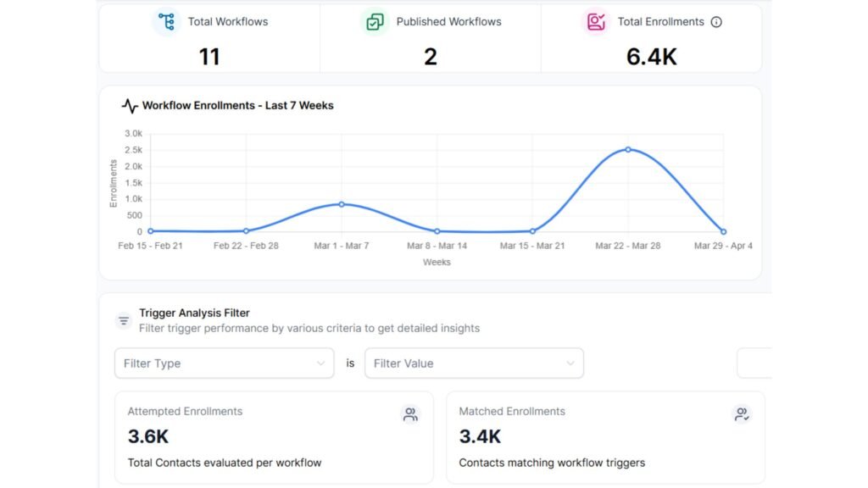Click the Workflow Enrollments activity pulse icon
Screen dimensions: 868x488
[129, 105]
